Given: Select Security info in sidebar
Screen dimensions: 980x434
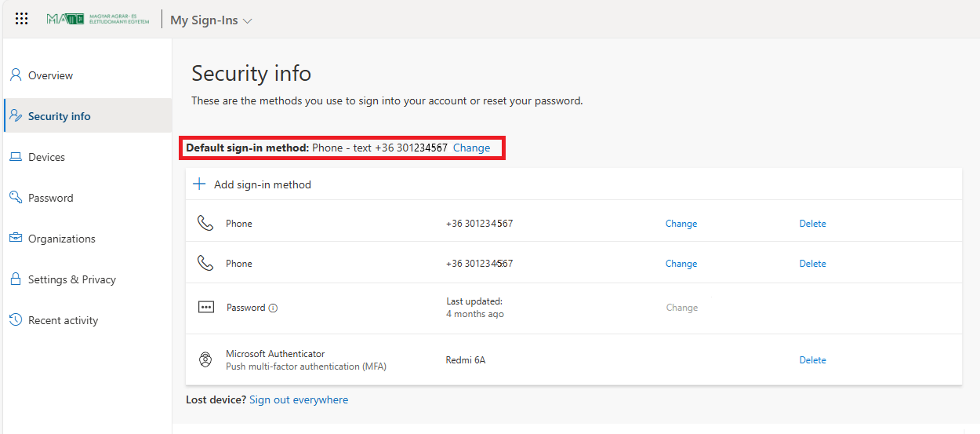Looking at the screenshot, I should (59, 116).
